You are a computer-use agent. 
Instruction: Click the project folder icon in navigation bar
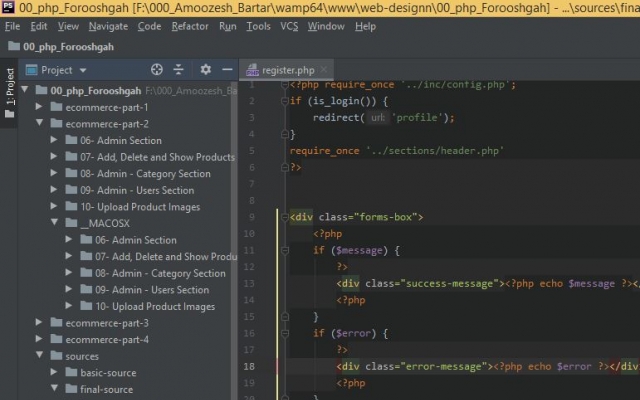point(14,46)
